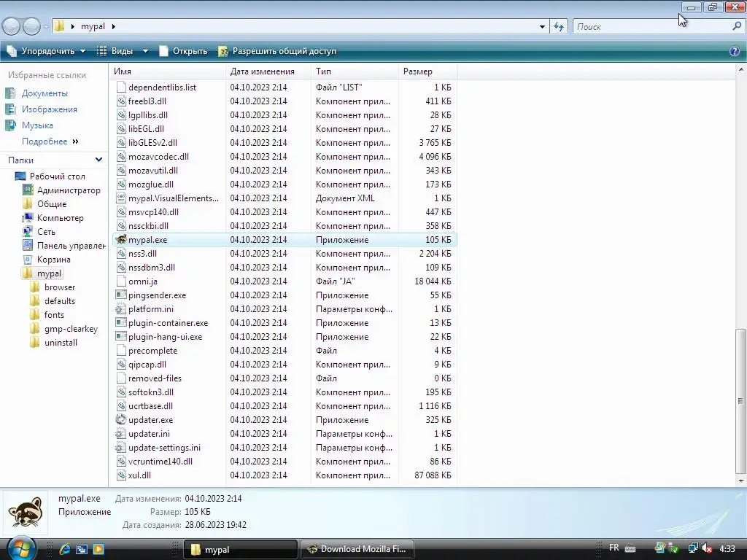This screenshot has height=560, width=747.
Task: Expand the address bar history dropdown
Action: [542, 27]
